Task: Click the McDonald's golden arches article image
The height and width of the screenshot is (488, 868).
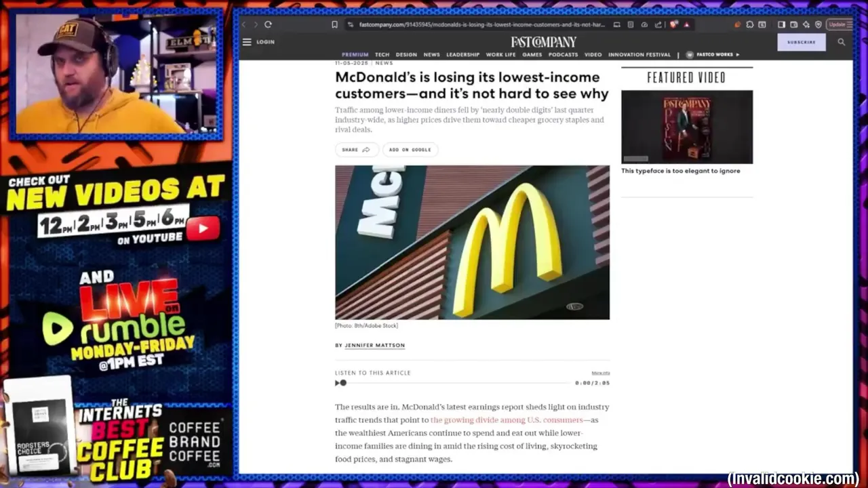Action: (x=472, y=242)
